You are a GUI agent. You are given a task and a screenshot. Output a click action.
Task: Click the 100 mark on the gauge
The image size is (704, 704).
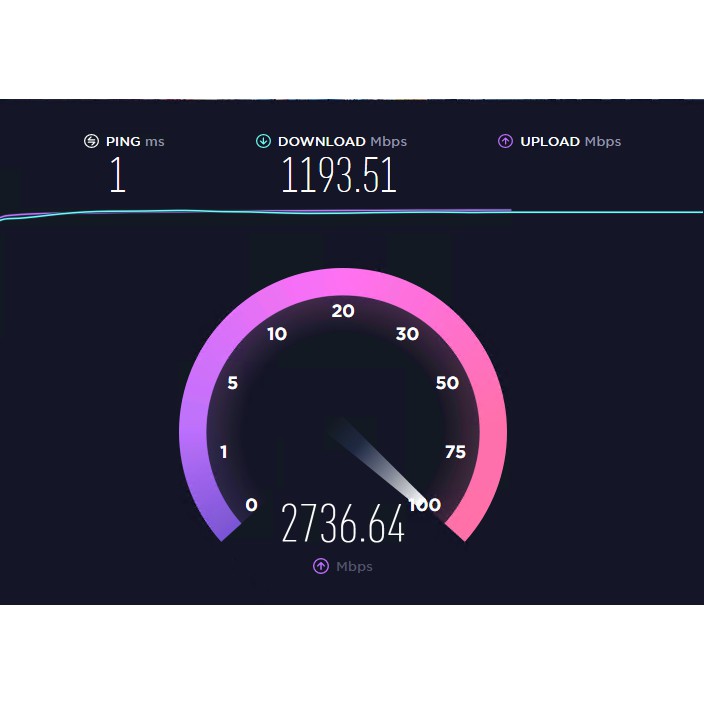coord(425,505)
